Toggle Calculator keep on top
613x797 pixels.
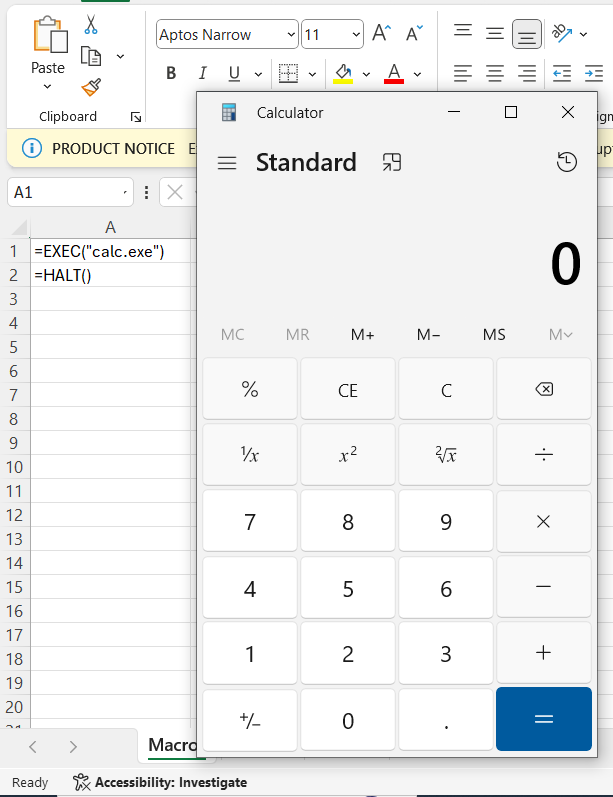coord(391,162)
